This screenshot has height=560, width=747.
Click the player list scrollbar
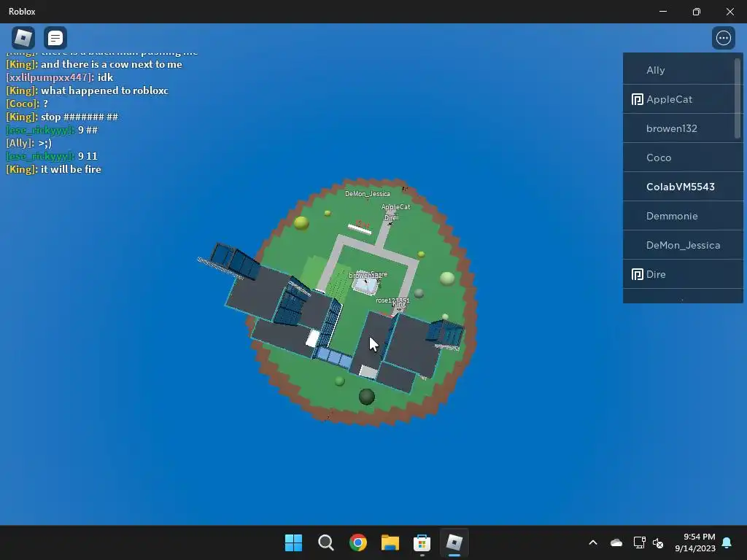point(738,99)
